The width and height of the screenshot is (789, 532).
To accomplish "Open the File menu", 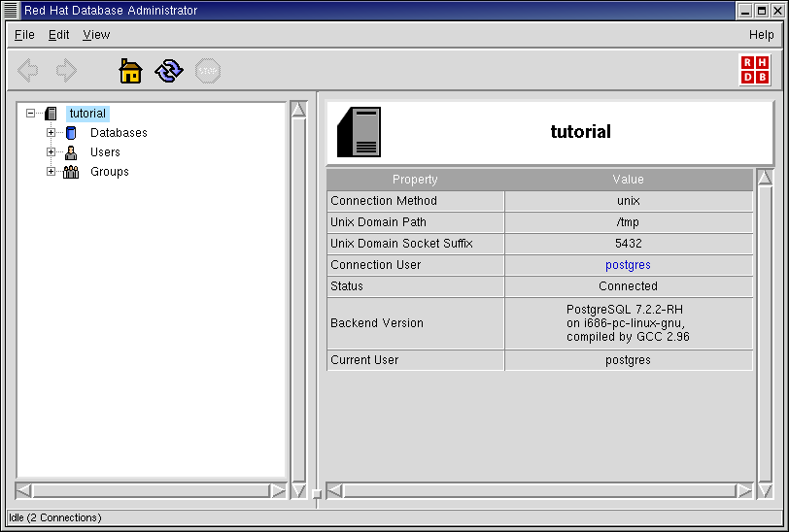I will [24, 35].
